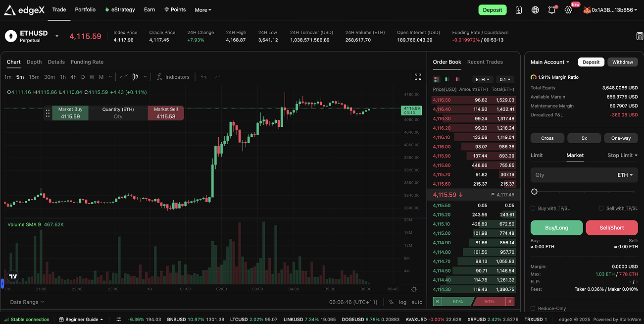Open the candle style selector icon
The height and width of the screenshot is (324, 644).
pos(134,77)
